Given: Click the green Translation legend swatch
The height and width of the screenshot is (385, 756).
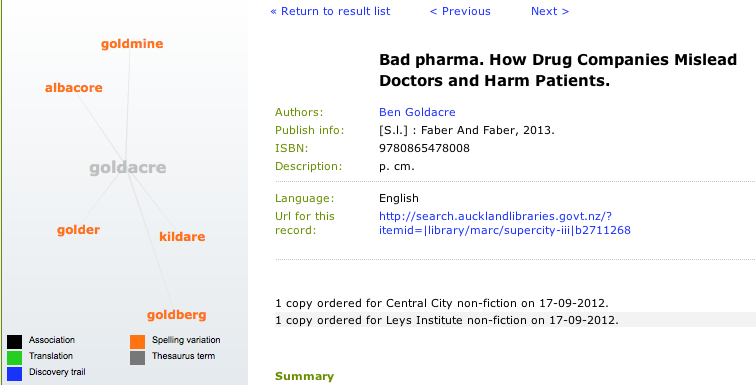Looking at the screenshot, I should (14, 358).
